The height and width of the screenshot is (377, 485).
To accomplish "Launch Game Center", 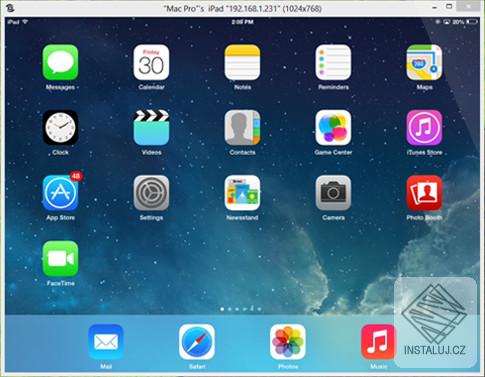I will 333,128.
